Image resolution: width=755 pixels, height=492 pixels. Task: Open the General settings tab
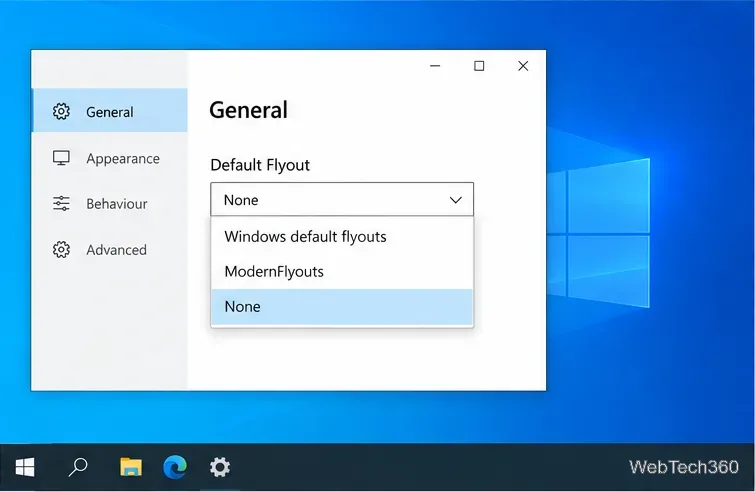(x=110, y=110)
